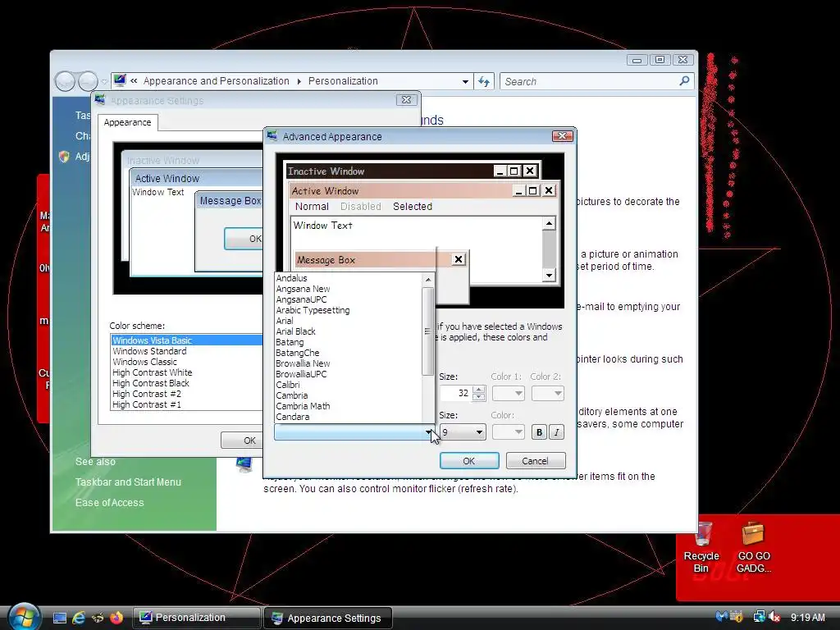Select Windows Classic color scheme
Viewport: 840px width, 630px height.
pyautogui.click(x=187, y=362)
